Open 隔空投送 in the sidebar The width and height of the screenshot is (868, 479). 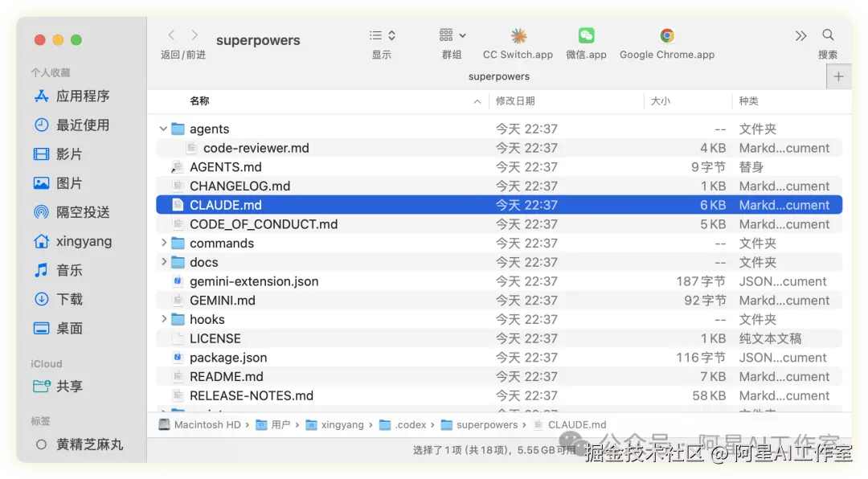72,212
